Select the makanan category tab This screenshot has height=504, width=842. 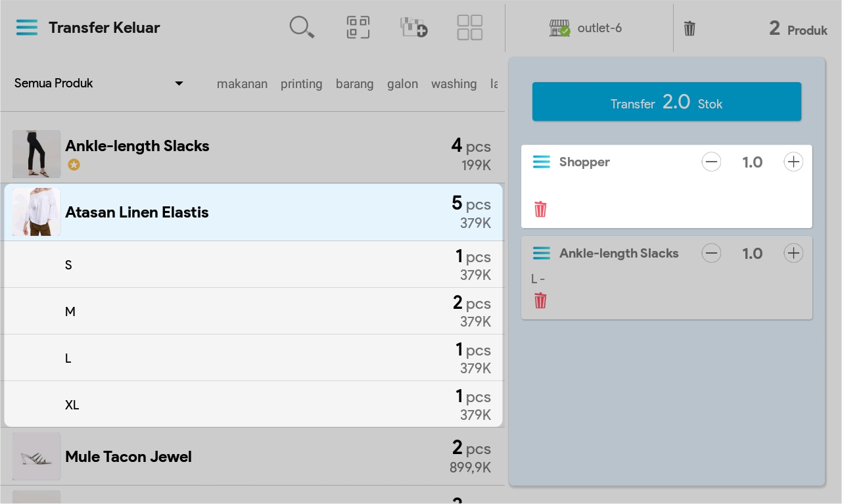(242, 84)
